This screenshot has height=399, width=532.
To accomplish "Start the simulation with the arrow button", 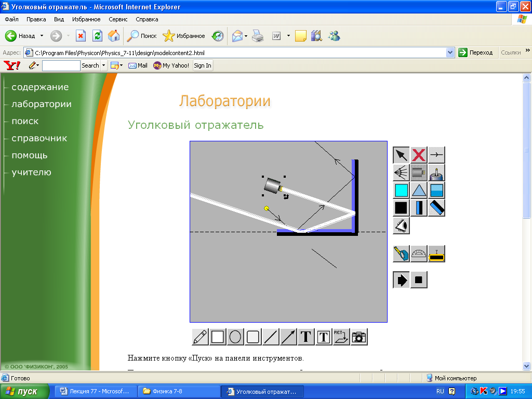I will pos(402,280).
